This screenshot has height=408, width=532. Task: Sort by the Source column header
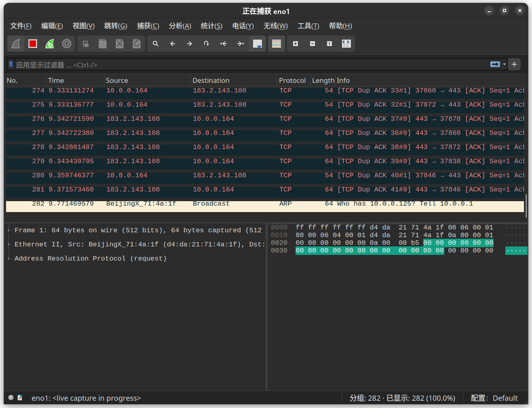[x=147, y=80]
